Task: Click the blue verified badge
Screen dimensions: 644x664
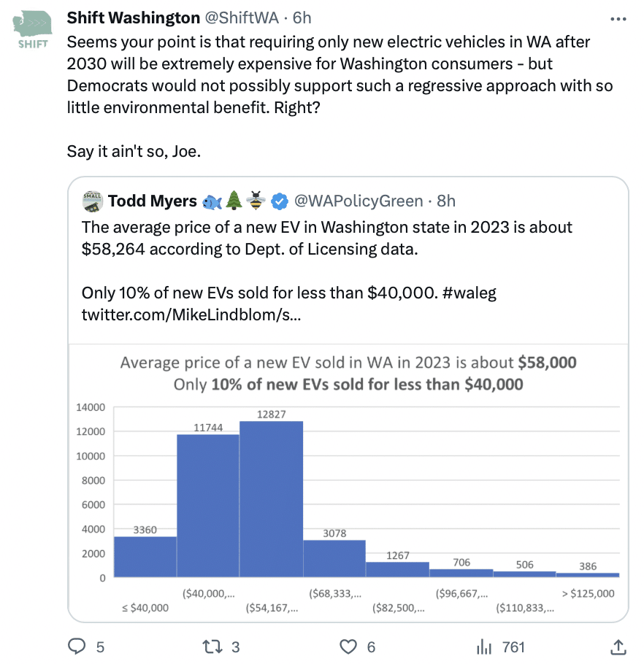Action: pos(279,201)
